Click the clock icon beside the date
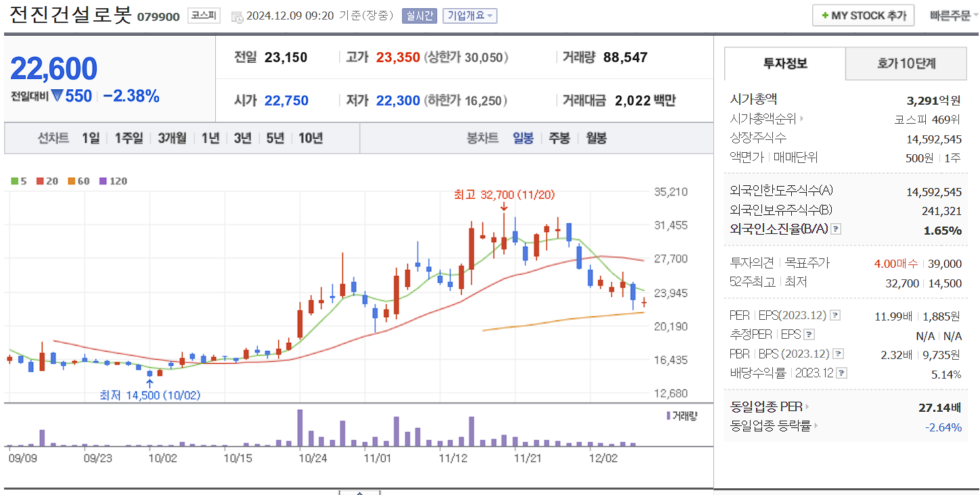980x495 pixels. coord(237,16)
